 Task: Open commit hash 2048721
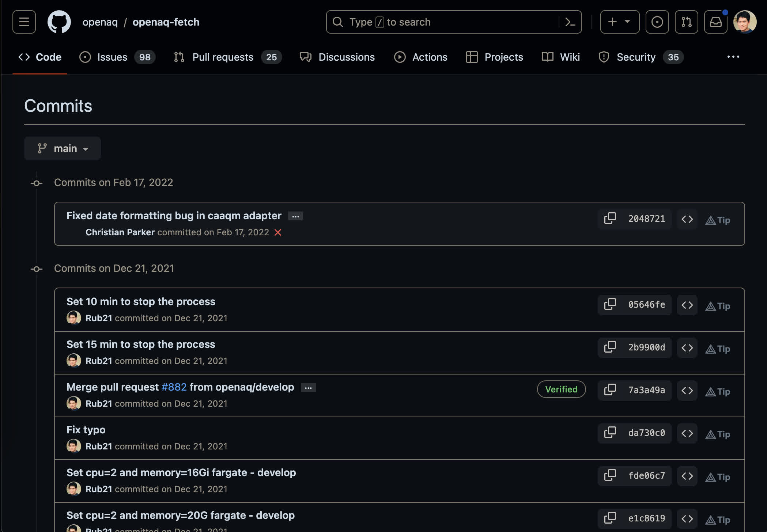(646, 218)
